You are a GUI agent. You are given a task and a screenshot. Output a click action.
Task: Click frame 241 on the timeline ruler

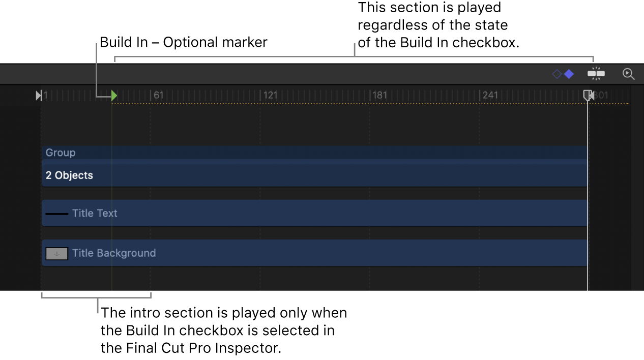coord(490,95)
